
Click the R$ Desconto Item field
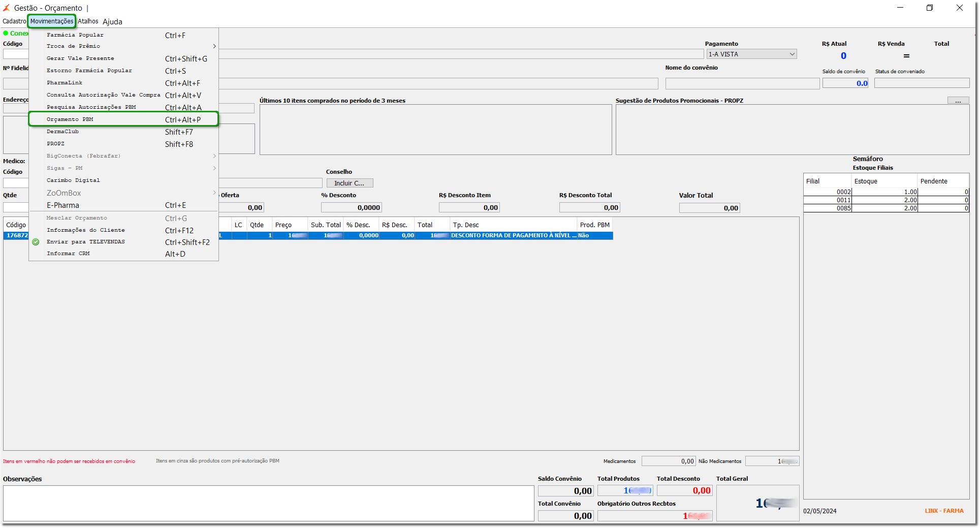click(469, 207)
